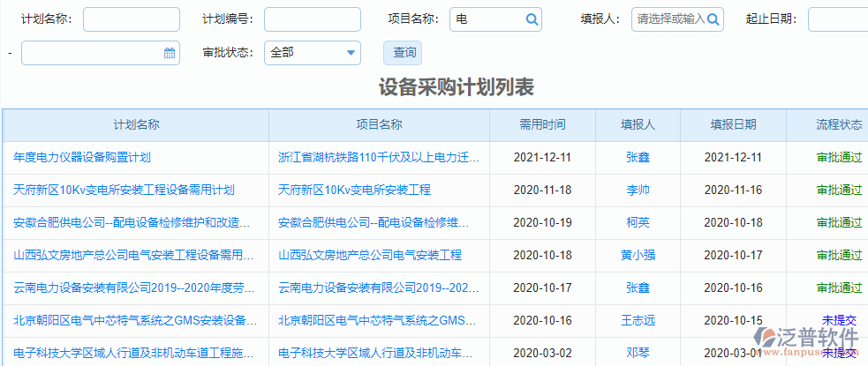Click the project name search magnifier icon
This screenshot has height=366, width=868.
click(532, 19)
